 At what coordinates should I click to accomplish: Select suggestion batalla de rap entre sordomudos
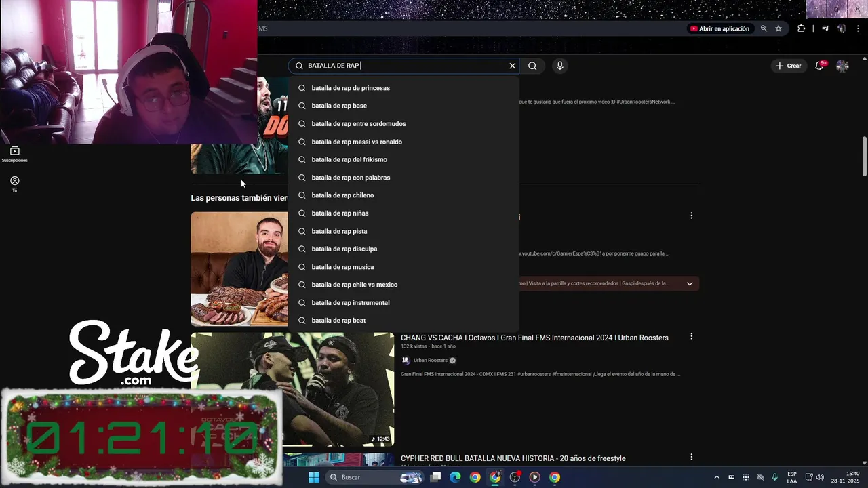coord(403,124)
